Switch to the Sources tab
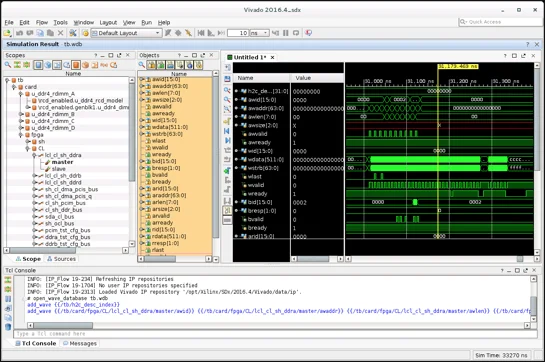545x362 pixels. [62, 259]
